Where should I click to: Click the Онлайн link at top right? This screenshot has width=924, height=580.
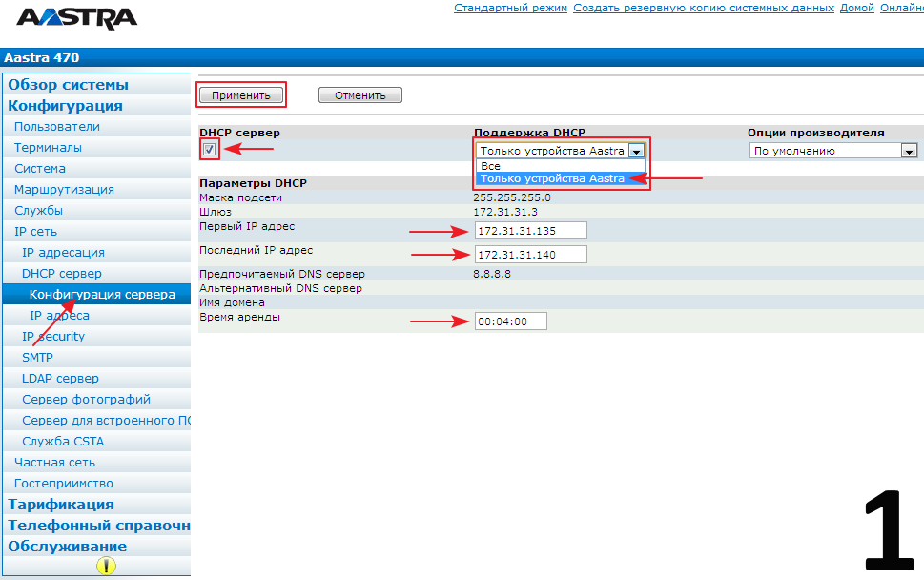point(902,8)
